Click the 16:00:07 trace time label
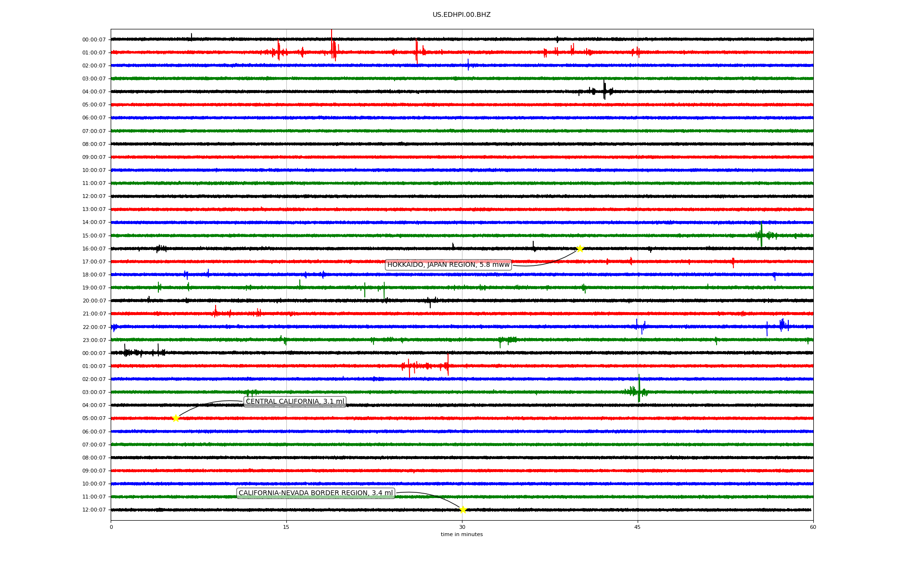Viewport: 924px width, 578px height. click(94, 249)
